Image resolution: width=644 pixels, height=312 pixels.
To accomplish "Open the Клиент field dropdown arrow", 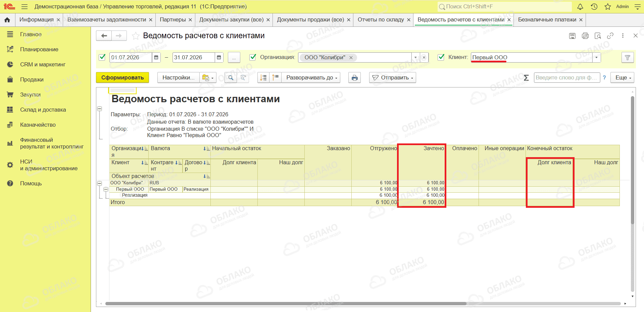I will point(596,58).
